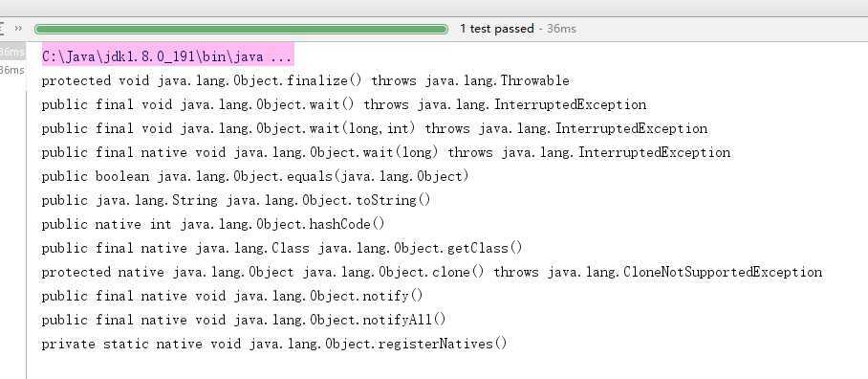The height and width of the screenshot is (379, 868).
Task: Click the native wait(long) output line
Action: point(386,152)
